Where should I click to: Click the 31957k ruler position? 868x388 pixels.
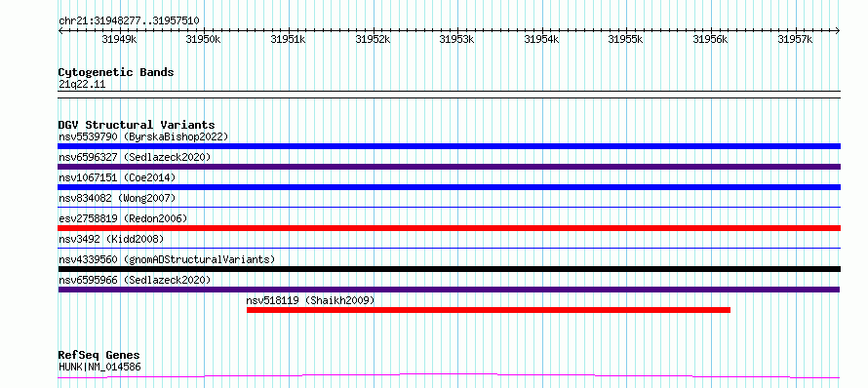(x=796, y=39)
